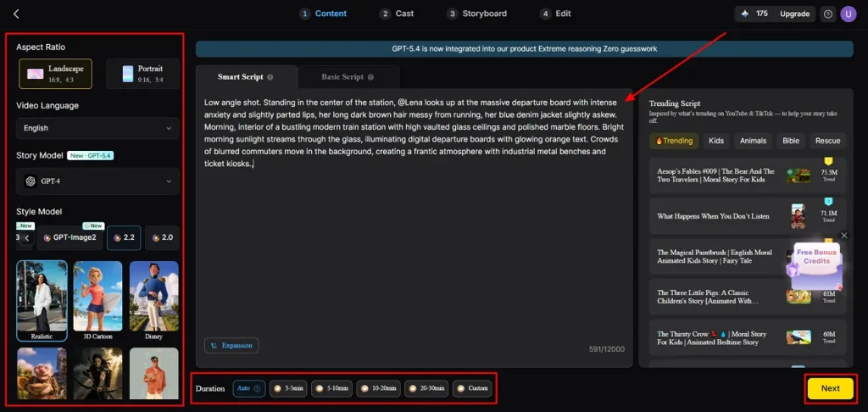Choose 5-10min duration
Screen dimensions: 868x412
[x=331, y=388]
